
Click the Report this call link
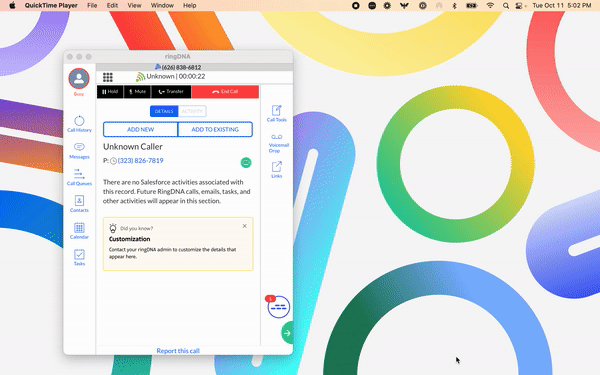(178, 351)
